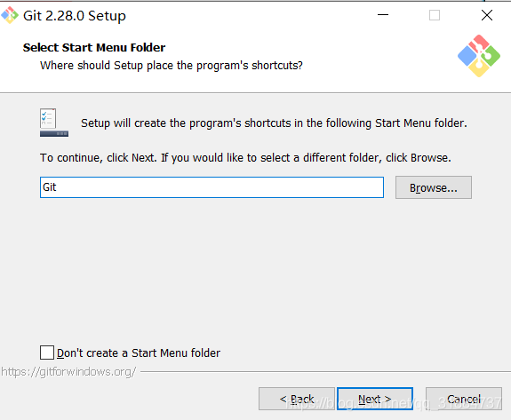Click the disabled maximize window button
This screenshot has height=420, width=511.
435,15
